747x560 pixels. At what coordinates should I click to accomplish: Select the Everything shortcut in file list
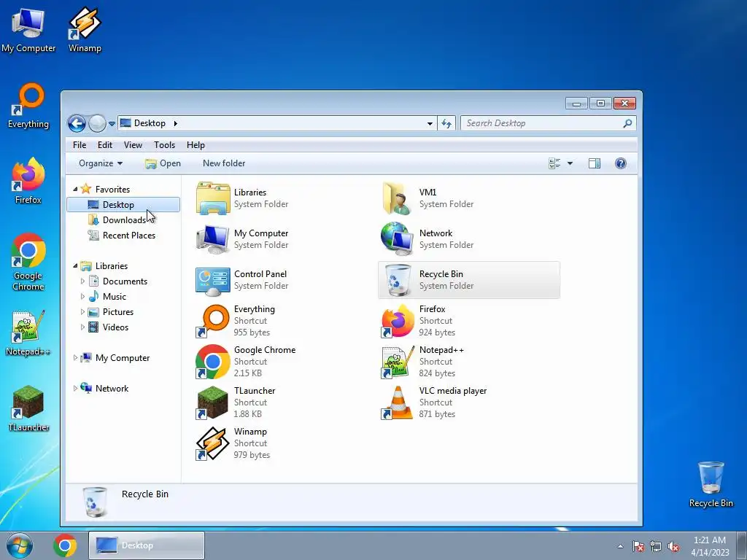pyautogui.click(x=213, y=321)
